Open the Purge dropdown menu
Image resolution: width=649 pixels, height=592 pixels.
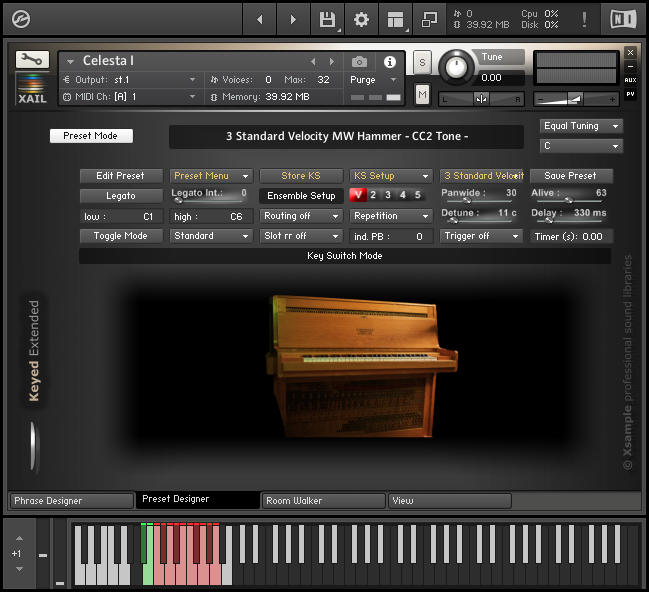point(374,79)
